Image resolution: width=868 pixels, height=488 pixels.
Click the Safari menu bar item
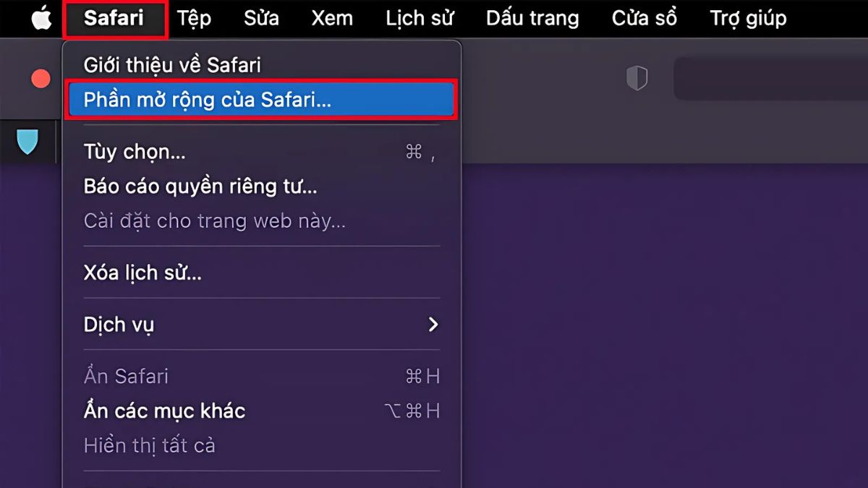pos(114,18)
